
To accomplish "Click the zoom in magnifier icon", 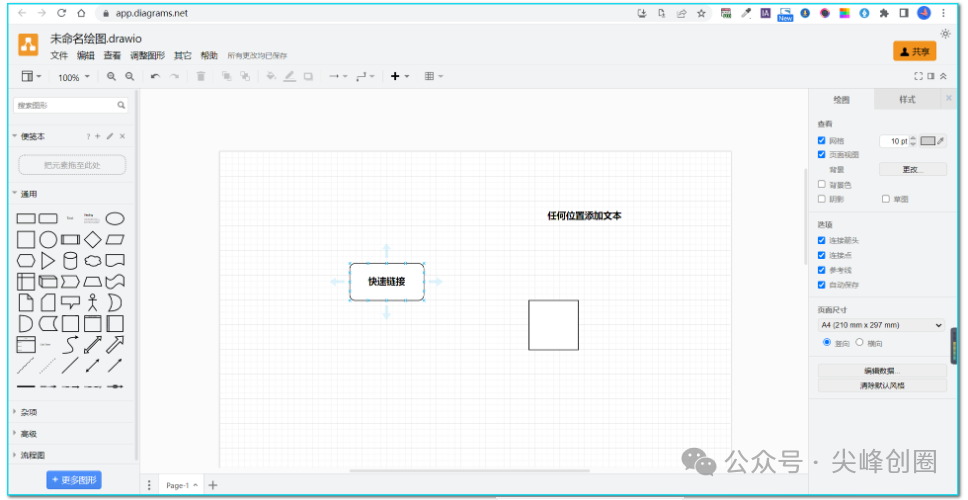I will pos(111,77).
